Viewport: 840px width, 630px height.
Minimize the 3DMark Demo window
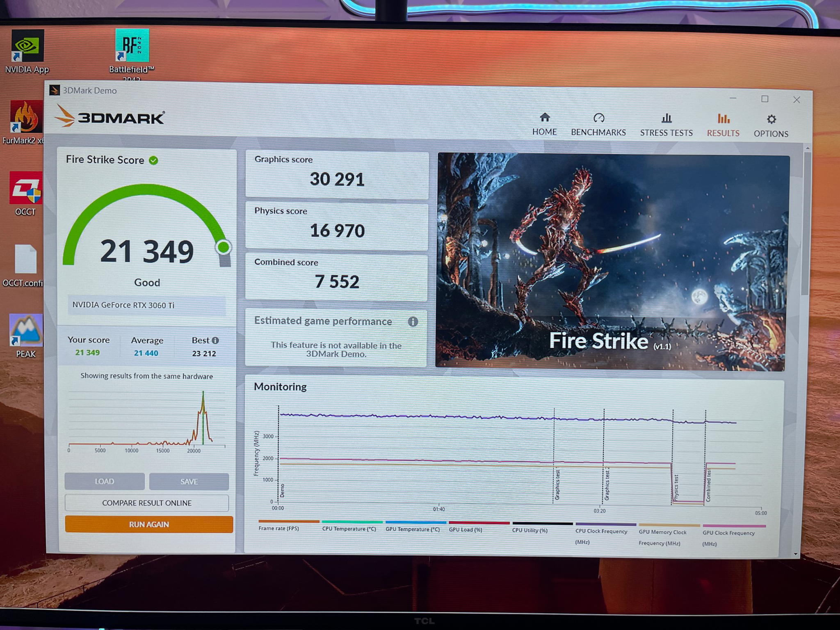733,98
